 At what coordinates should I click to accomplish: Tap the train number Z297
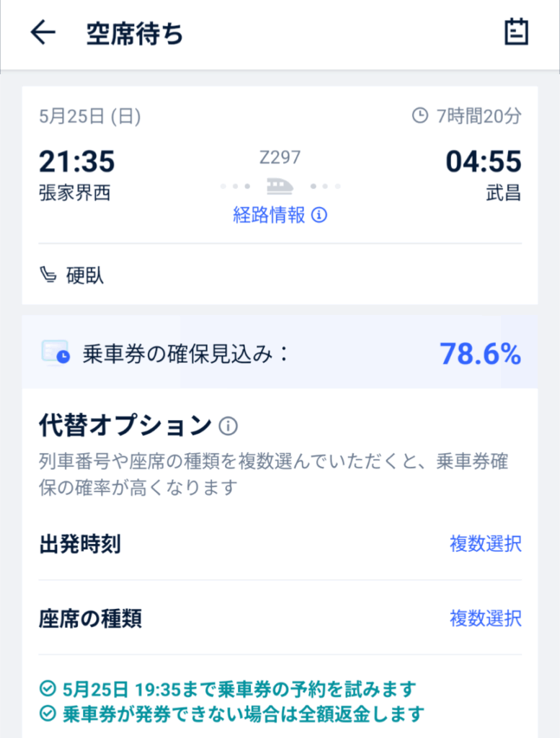[280, 157]
